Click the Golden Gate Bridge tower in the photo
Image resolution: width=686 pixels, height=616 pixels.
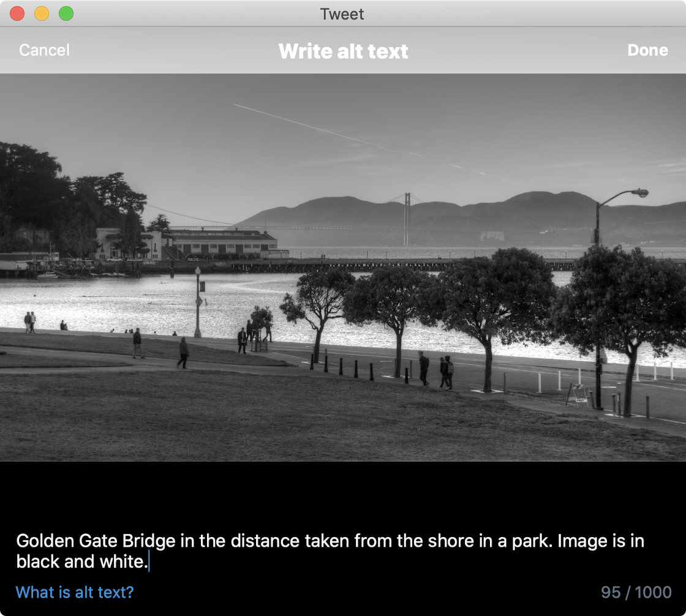405,217
